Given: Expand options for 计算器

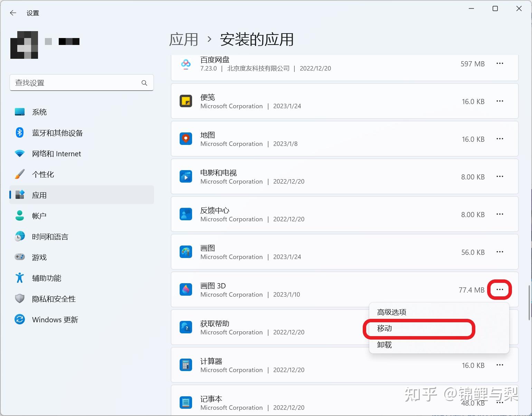Looking at the screenshot, I should [x=500, y=365].
